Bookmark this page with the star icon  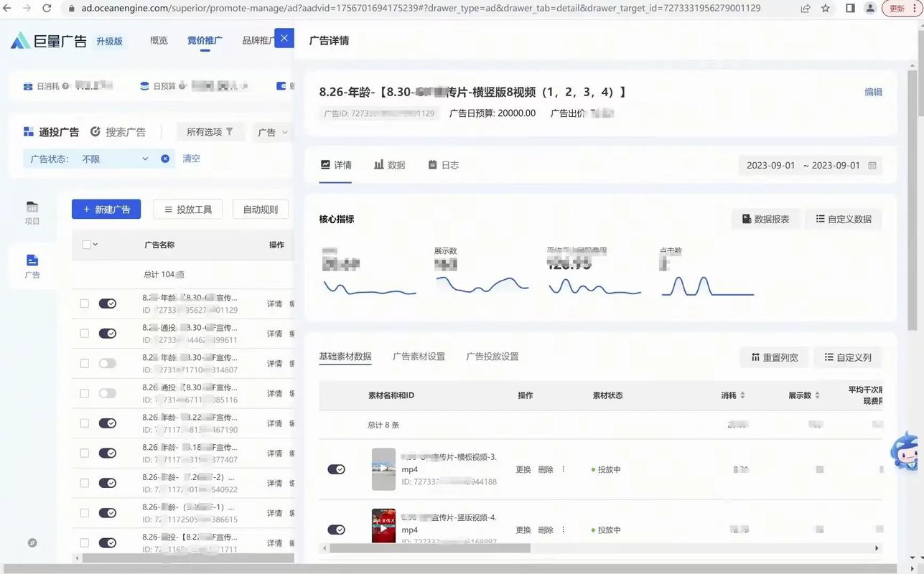826,9
